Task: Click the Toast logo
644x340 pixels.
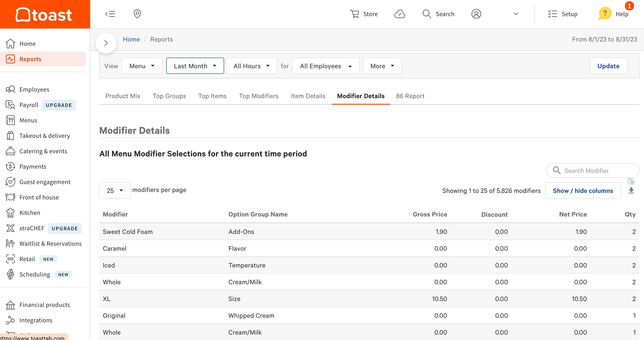Action: tap(44, 14)
